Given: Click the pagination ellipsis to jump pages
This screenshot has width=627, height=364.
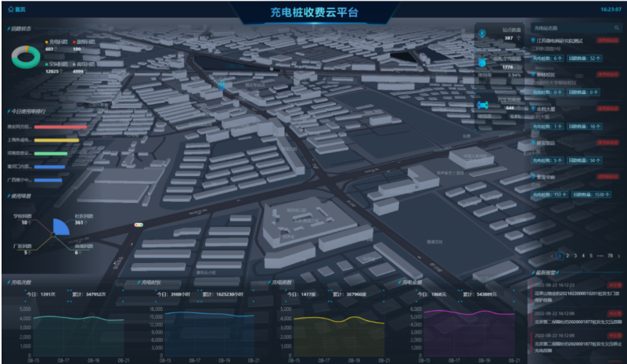Looking at the screenshot, I should click(600, 255).
